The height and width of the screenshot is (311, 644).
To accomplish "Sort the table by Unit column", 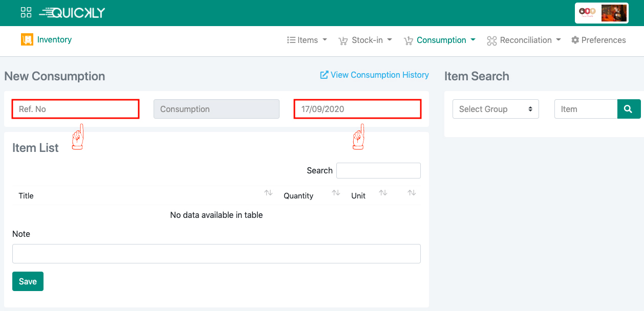I will tap(383, 193).
